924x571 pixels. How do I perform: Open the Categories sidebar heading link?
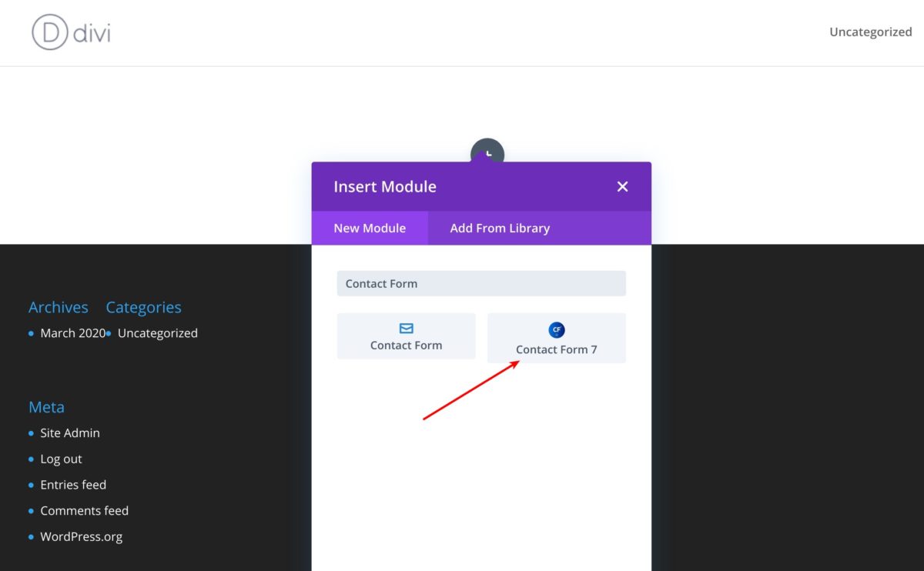click(x=143, y=306)
